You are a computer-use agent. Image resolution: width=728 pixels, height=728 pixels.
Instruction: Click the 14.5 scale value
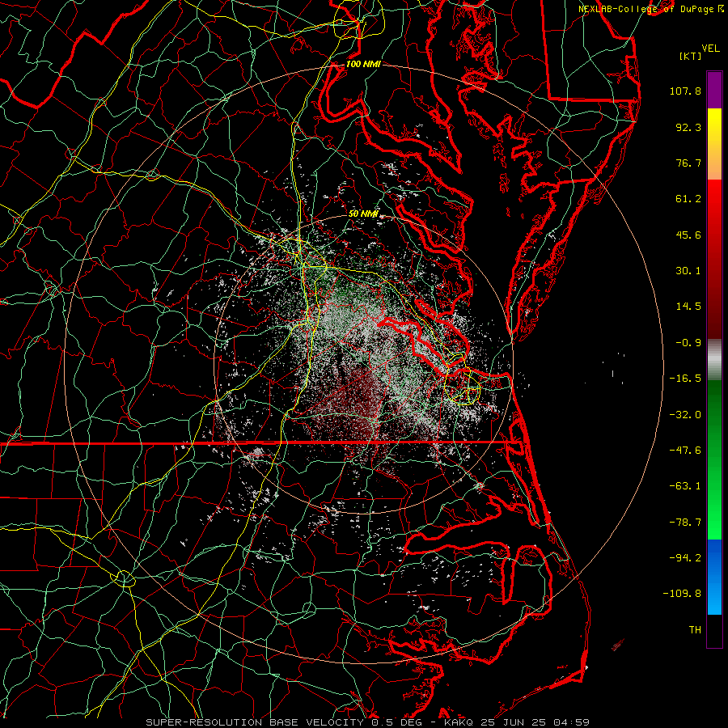(688, 307)
